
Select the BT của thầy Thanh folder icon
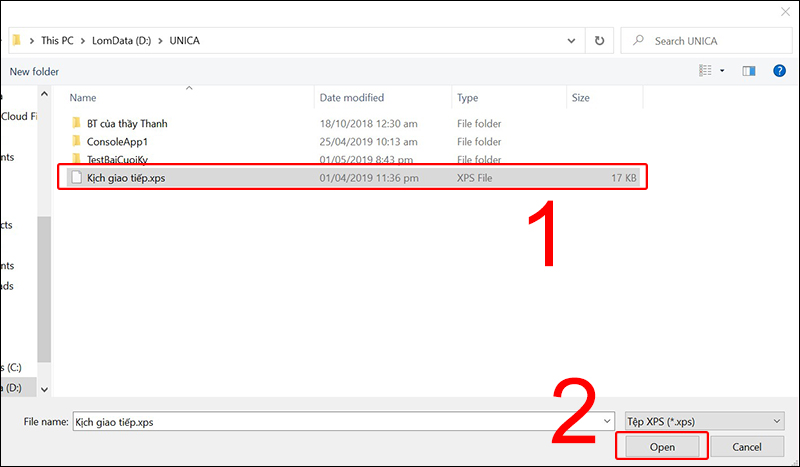click(x=77, y=123)
